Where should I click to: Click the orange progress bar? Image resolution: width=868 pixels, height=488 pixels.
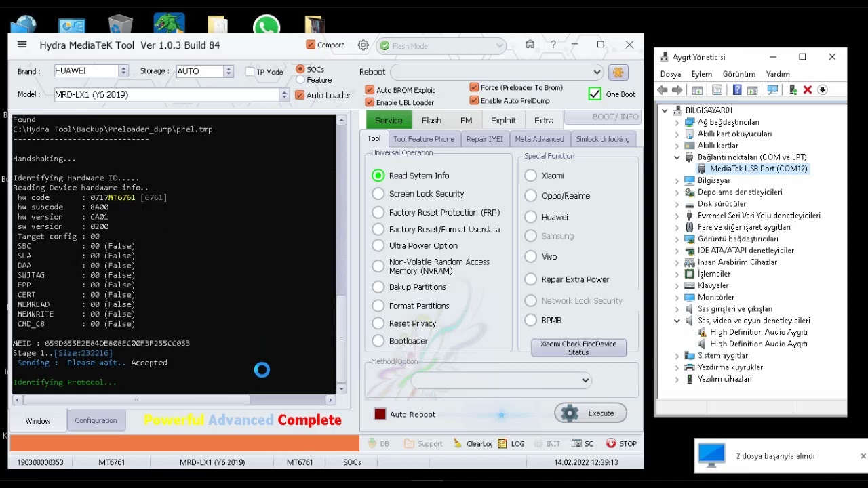click(x=184, y=443)
